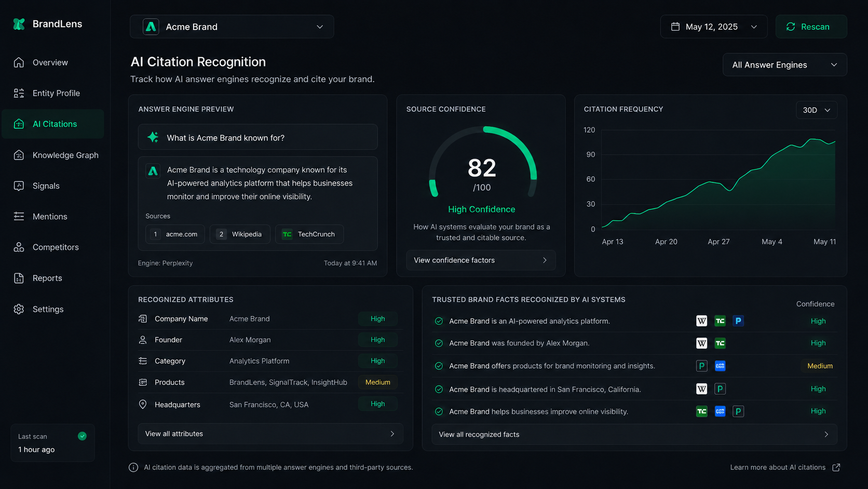868x489 pixels.
Task: Click the High Confidence label
Action: pos(482,209)
